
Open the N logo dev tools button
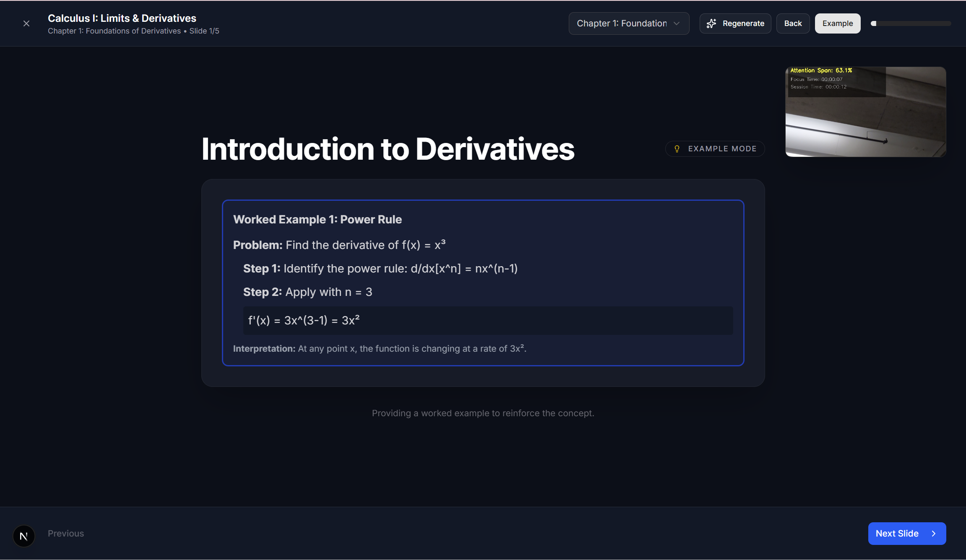point(24,536)
